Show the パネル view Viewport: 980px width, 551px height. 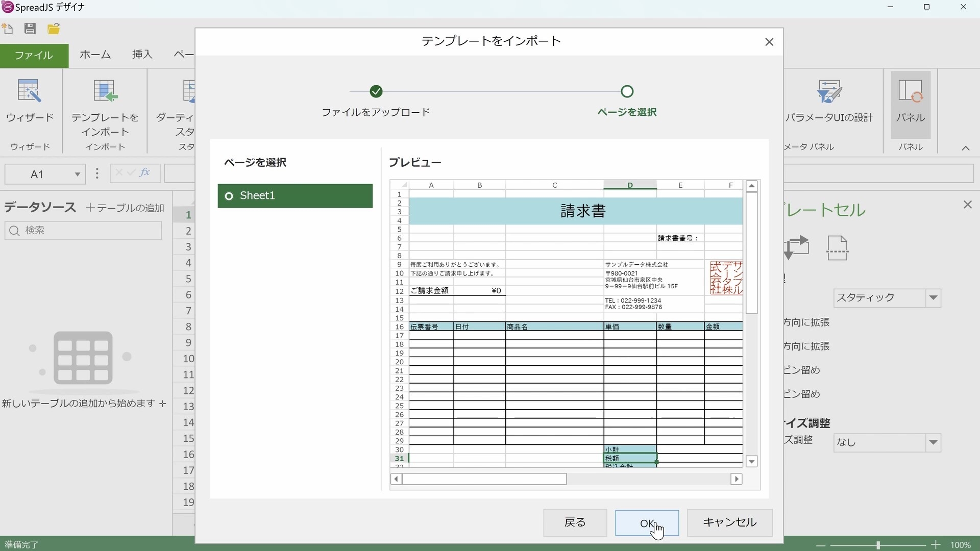pyautogui.click(x=912, y=106)
